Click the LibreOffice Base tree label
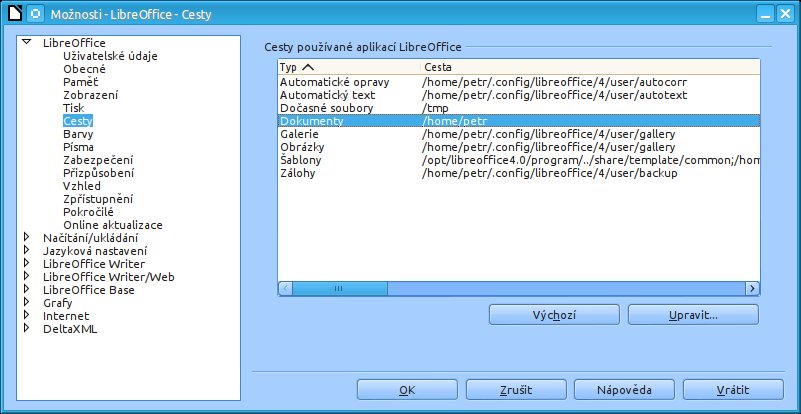Image resolution: width=801 pixels, height=414 pixels. (x=88, y=290)
